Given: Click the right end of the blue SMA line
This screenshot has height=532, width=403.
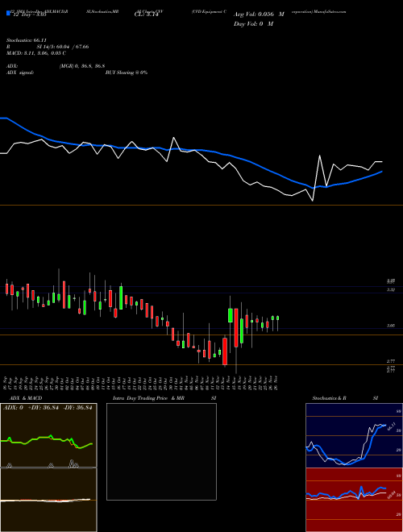Looking at the screenshot, I should click(381, 172).
